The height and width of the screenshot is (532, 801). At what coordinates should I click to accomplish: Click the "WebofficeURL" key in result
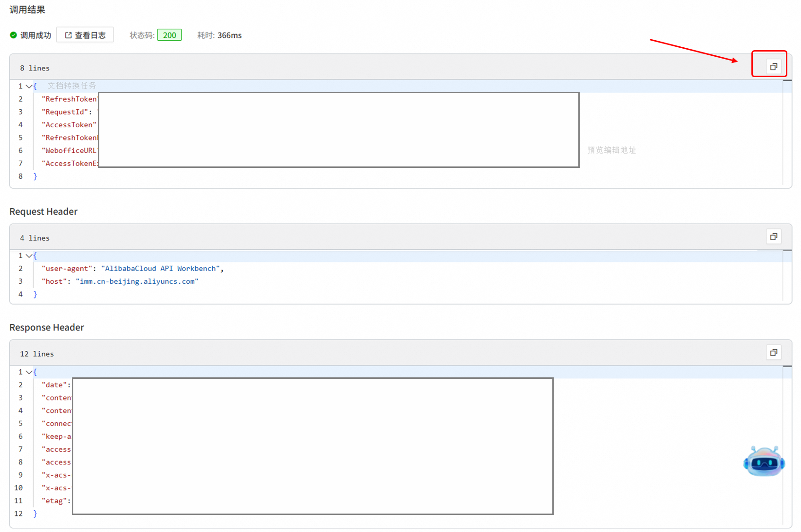(69, 150)
